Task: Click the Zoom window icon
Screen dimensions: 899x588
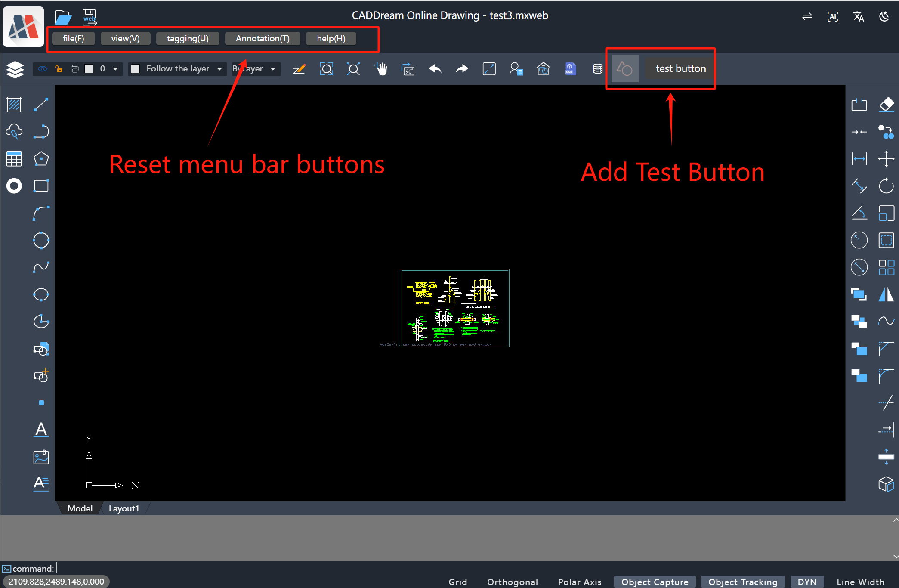Action: 327,69
